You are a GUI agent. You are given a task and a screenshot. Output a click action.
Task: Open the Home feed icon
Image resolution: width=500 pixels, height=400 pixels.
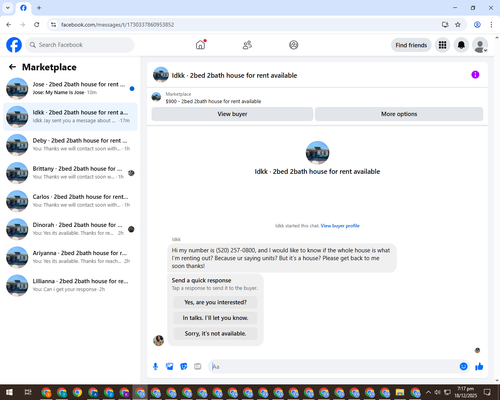pos(200,45)
